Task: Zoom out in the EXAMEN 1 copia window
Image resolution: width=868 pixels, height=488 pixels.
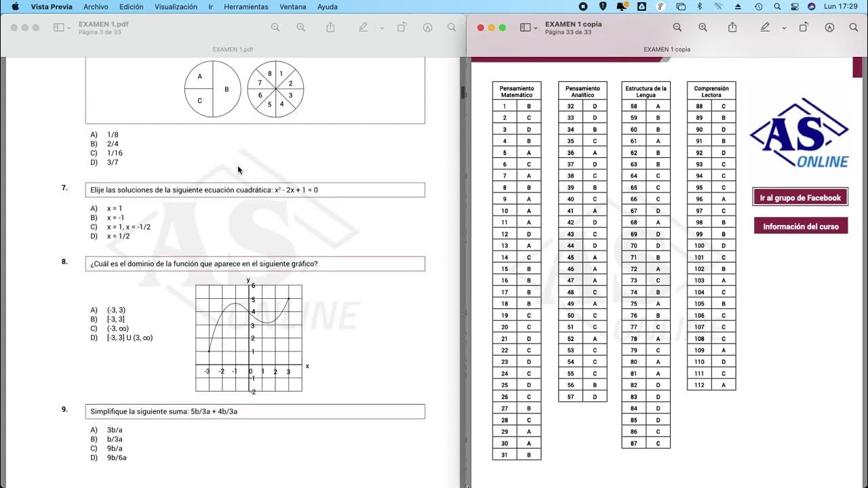Action: click(x=677, y=27)
